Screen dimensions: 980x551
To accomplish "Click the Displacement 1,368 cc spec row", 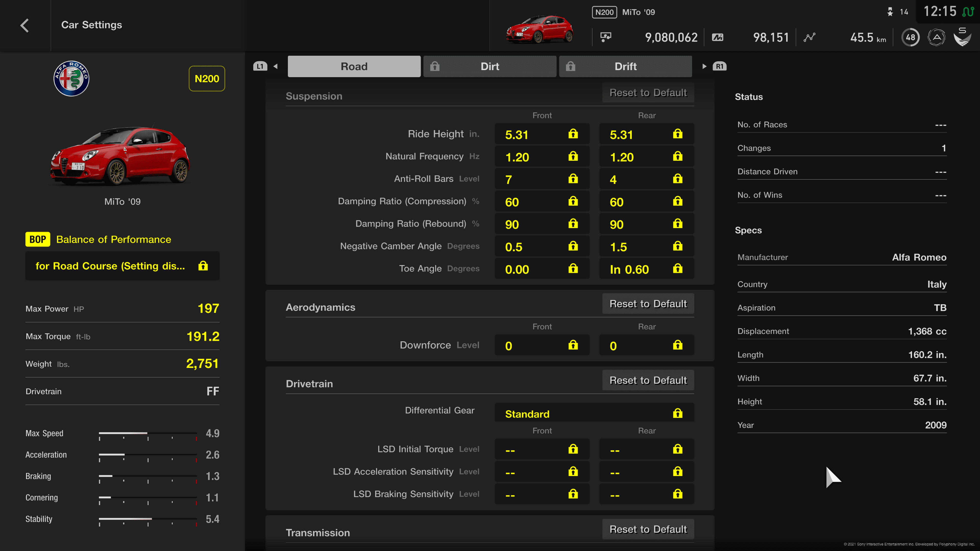I will [841, 331].
